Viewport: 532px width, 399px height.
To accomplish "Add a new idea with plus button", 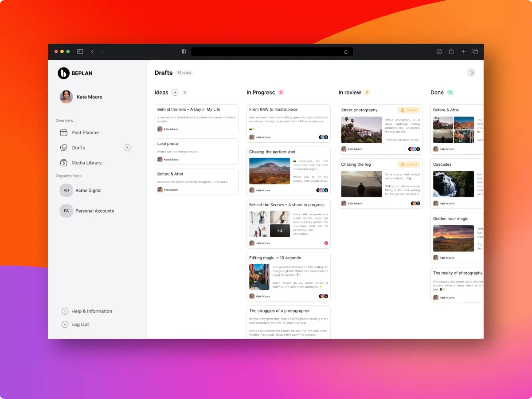I will (x=175, y=92).
